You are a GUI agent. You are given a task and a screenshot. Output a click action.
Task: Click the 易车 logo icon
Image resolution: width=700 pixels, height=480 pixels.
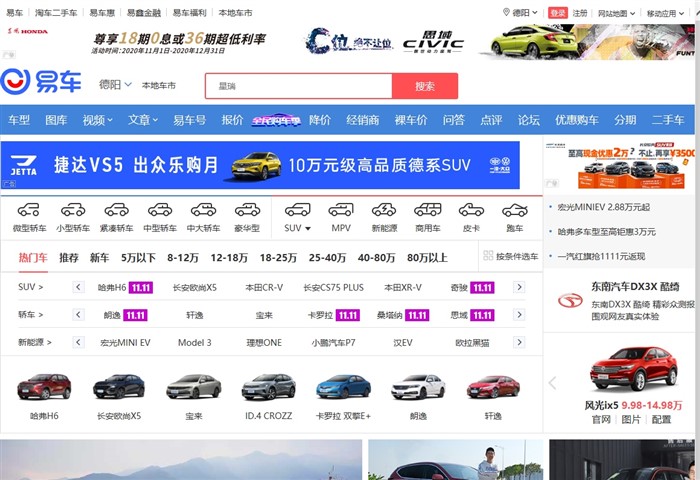(x=41, y=82)
